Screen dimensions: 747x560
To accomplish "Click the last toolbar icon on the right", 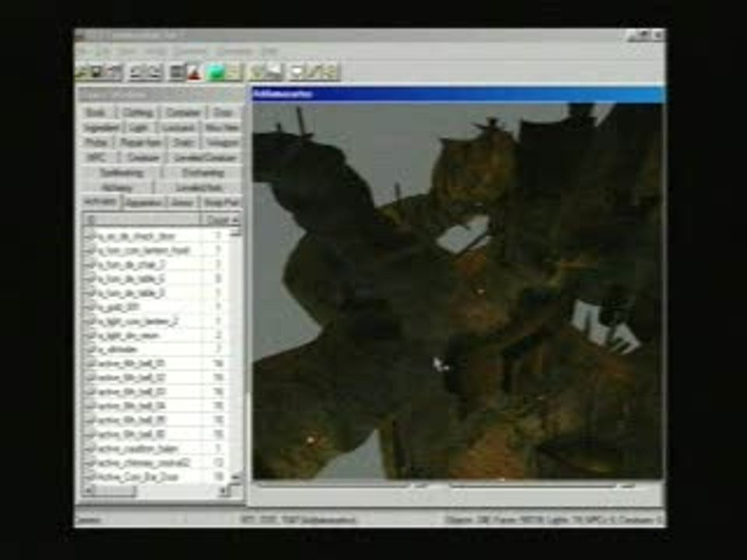I will pos(330,72).
